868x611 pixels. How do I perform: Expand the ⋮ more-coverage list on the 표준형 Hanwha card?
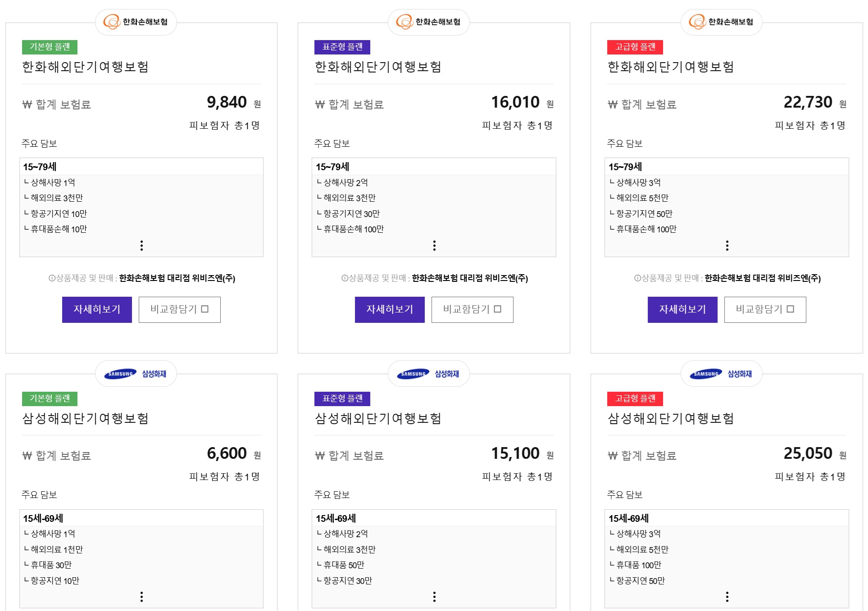point(434,245)
